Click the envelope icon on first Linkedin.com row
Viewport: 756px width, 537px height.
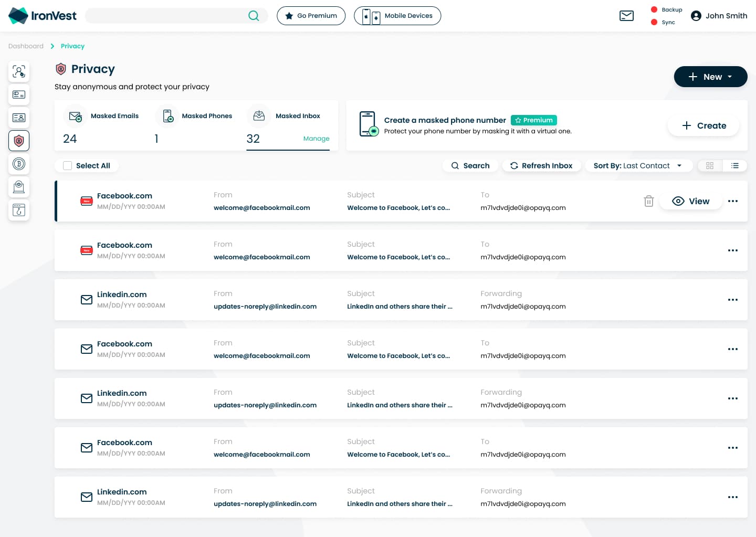point(87,300)
